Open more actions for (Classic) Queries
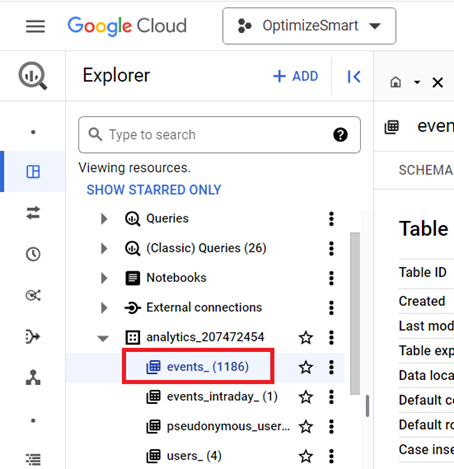Viewport: 454px width, 469px height. coord(331,248)
